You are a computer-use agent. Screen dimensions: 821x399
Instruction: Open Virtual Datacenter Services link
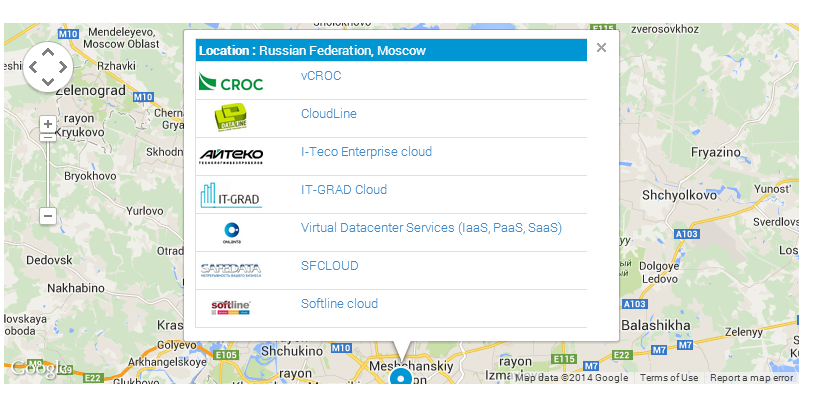point(431,228)
